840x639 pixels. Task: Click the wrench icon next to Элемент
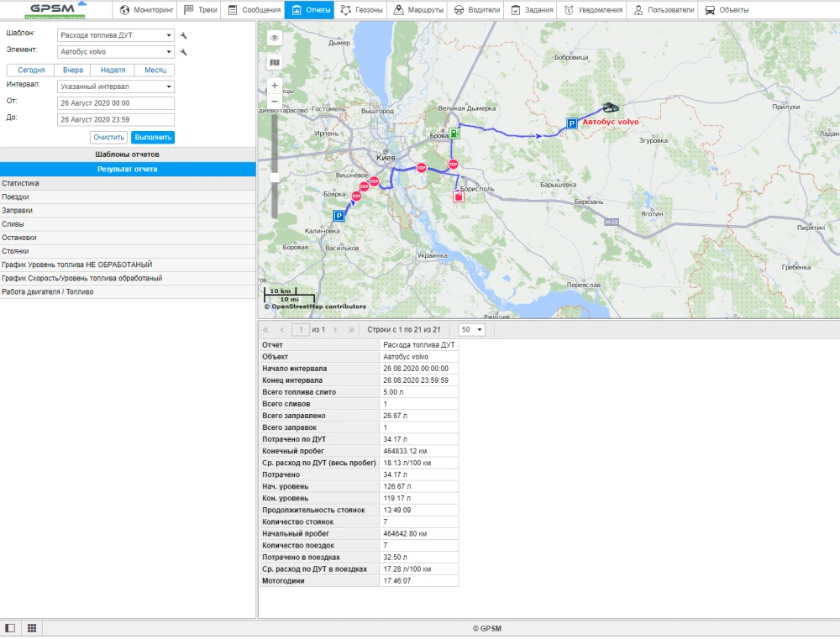tap(184, 52)
